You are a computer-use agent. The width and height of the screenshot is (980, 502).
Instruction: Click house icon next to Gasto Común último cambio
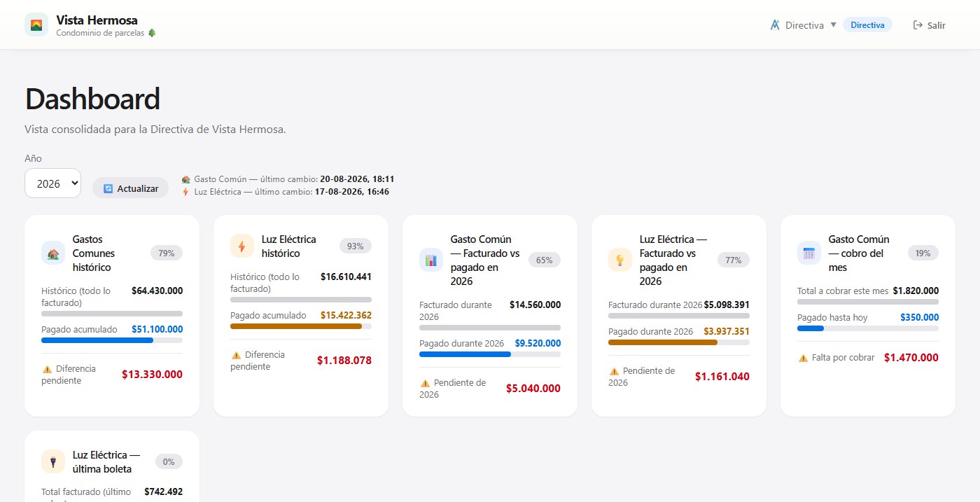[x=185, y=179]
